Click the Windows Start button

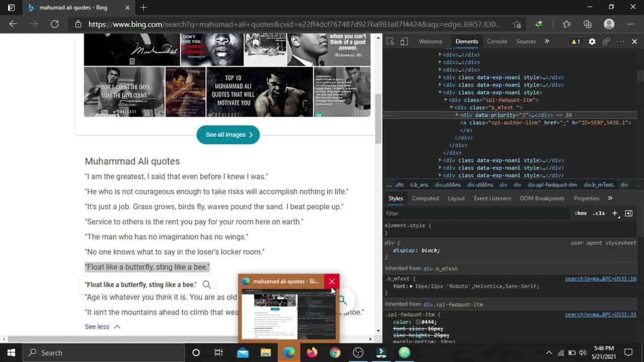pos(11,353)
